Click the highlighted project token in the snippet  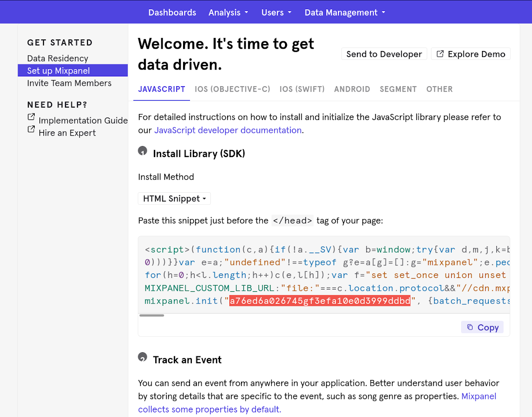[320, 301]
